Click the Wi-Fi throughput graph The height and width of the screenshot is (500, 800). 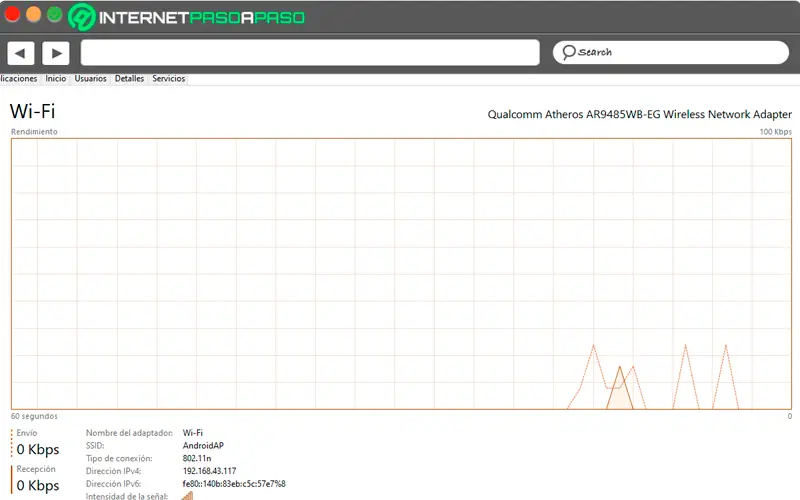click(402, 274)
